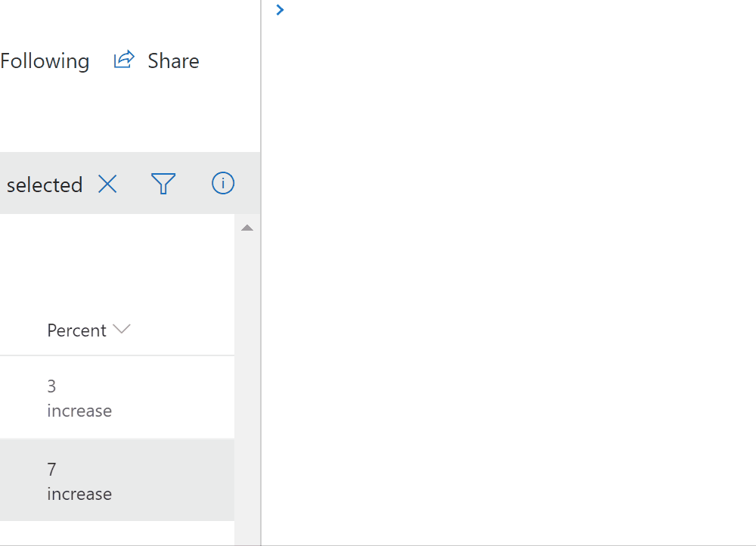Select the row showing 3 increase
This screenshot has height=546, width=756.
(x=113, y=397)
